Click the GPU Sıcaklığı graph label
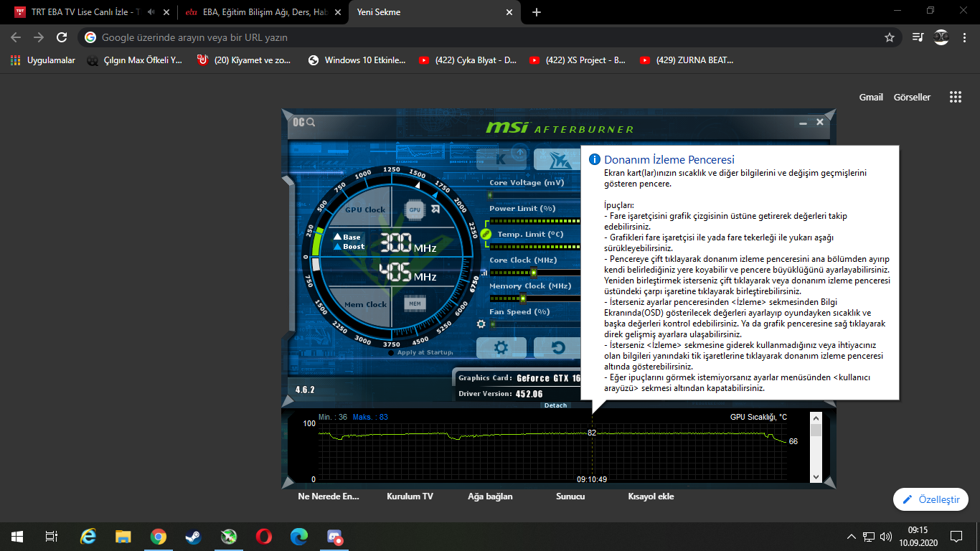 (758, 417)
